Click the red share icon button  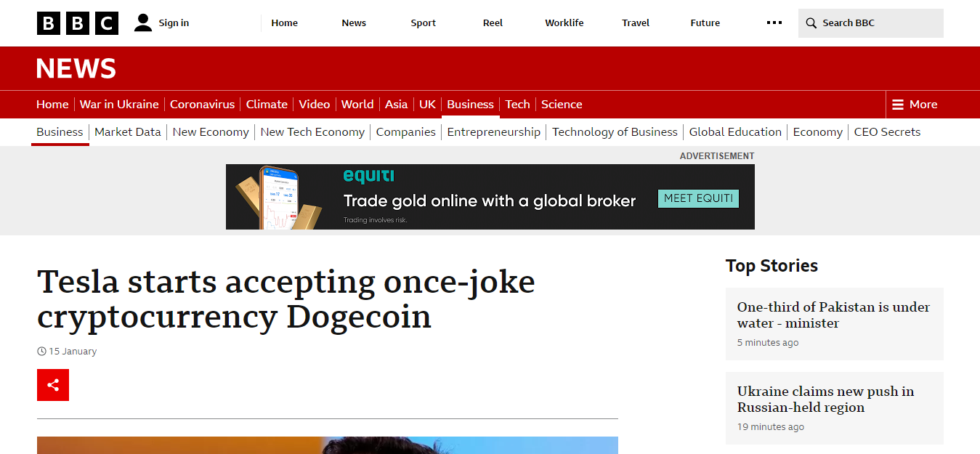(x=53, y=385)
